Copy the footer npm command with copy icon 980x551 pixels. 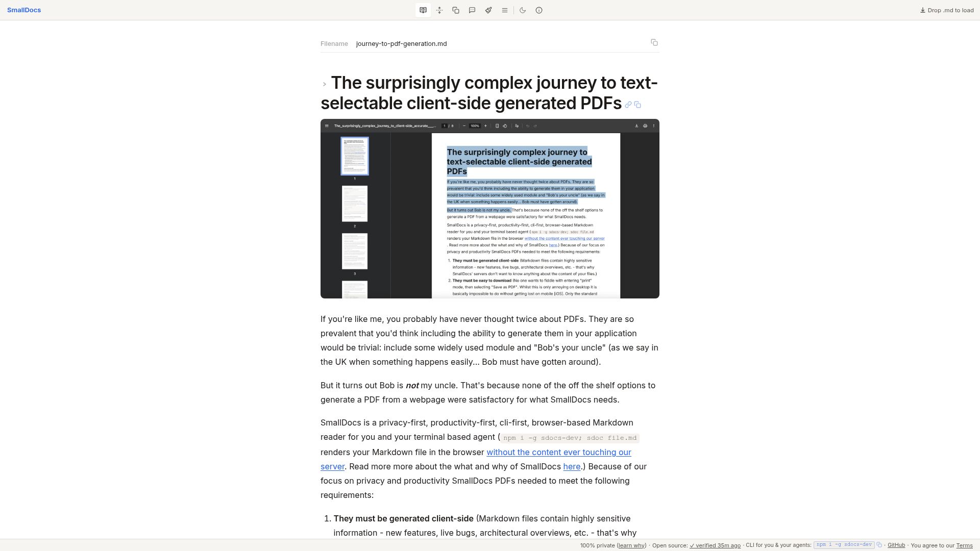point(879,545)
